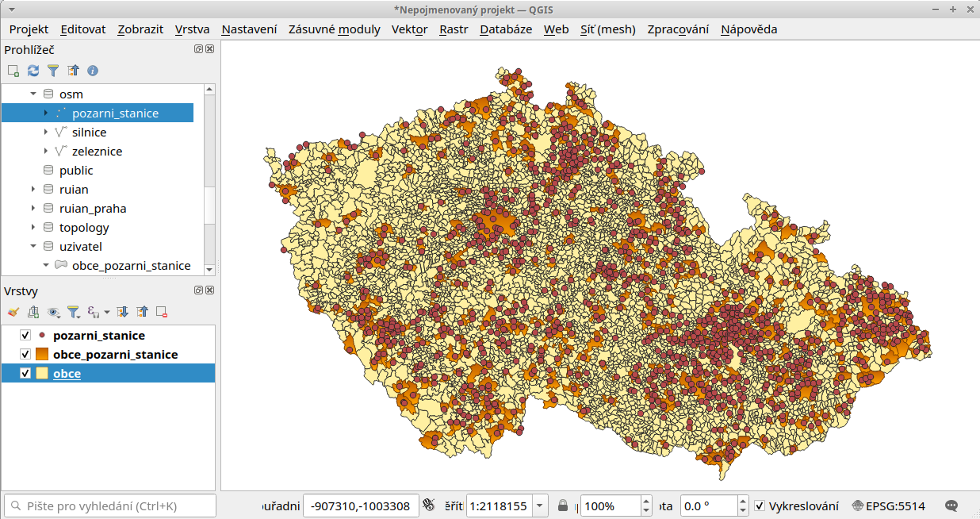Screen dimensions: 980x519
Task: Uncheck the Vykreslování rendering checkbox
Action: (x=760, y=506)
